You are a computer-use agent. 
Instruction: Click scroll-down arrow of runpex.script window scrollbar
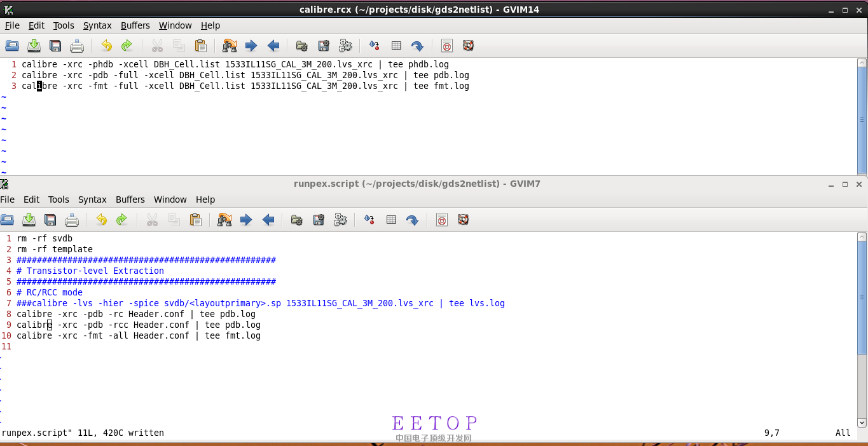[862, 422]
